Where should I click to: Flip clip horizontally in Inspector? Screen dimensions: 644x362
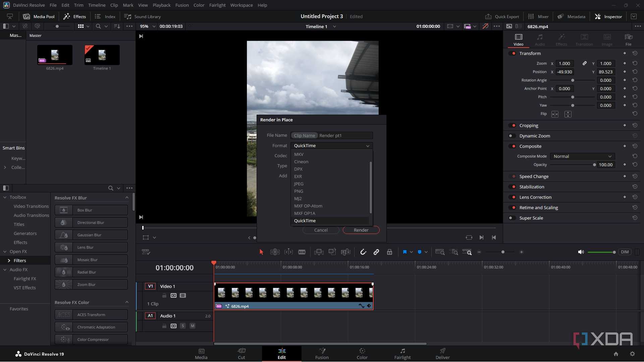click(555, 114)
